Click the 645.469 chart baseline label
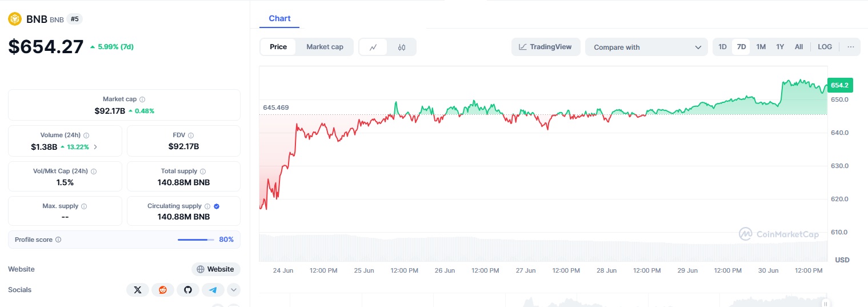 [x=276, y=107]
